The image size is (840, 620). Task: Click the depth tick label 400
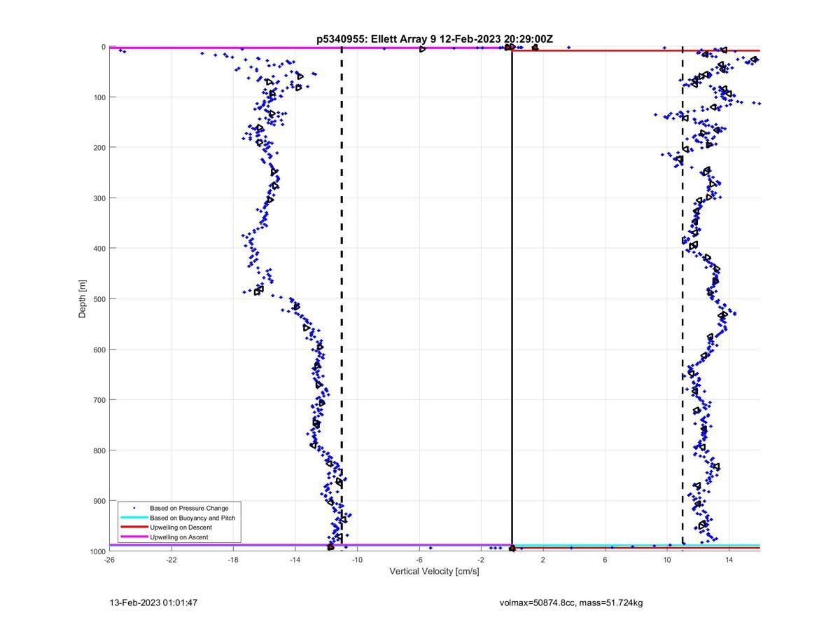tap(99, 249)
